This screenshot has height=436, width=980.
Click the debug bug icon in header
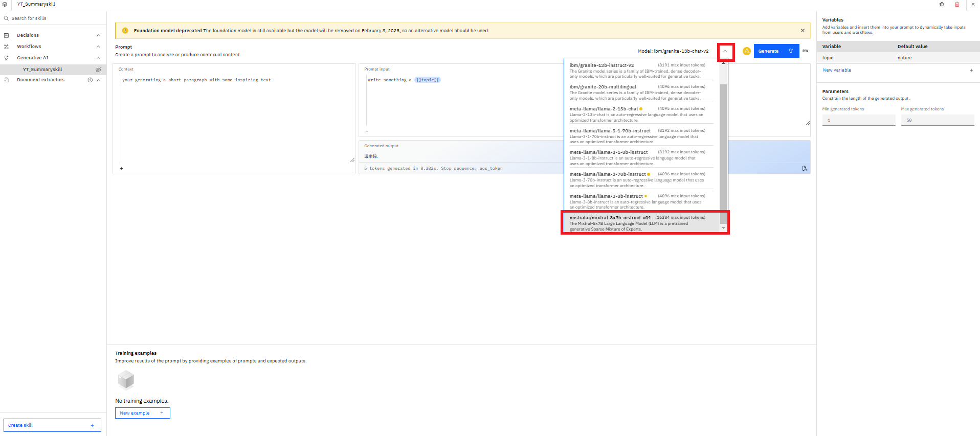coord(942,4)
